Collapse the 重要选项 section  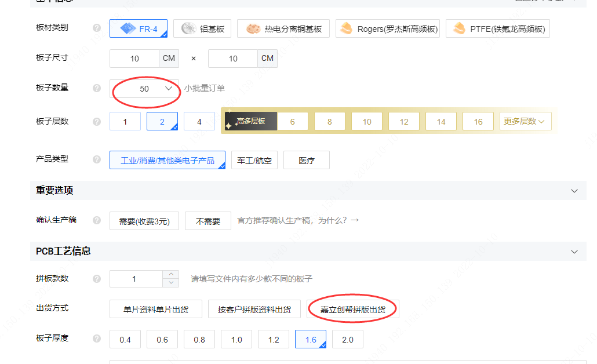pyautogui.click(x=574, y=191)
